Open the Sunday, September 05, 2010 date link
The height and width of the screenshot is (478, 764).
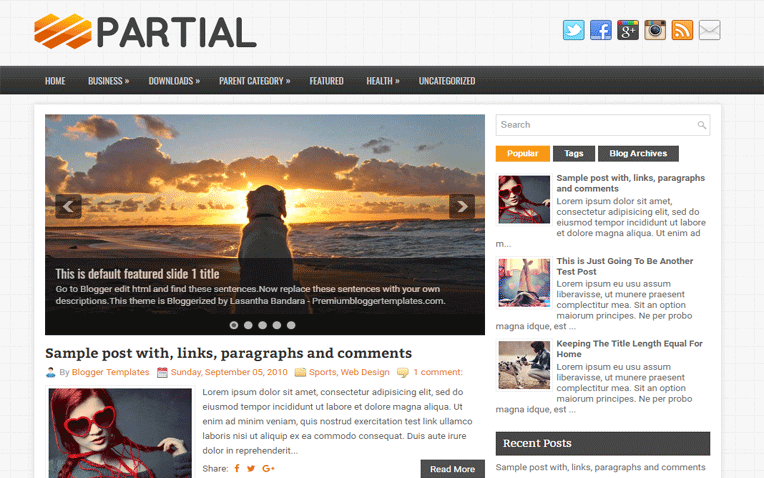(x=229, y=372)
